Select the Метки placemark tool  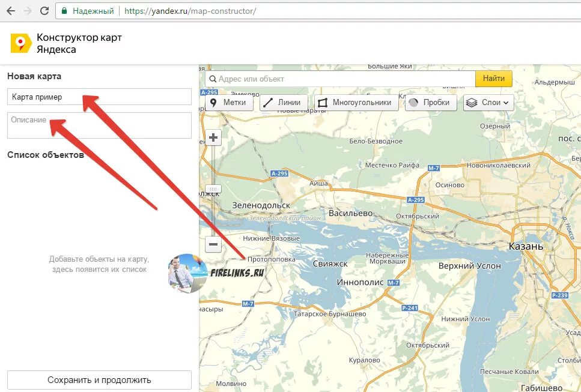tap(228, 103)
